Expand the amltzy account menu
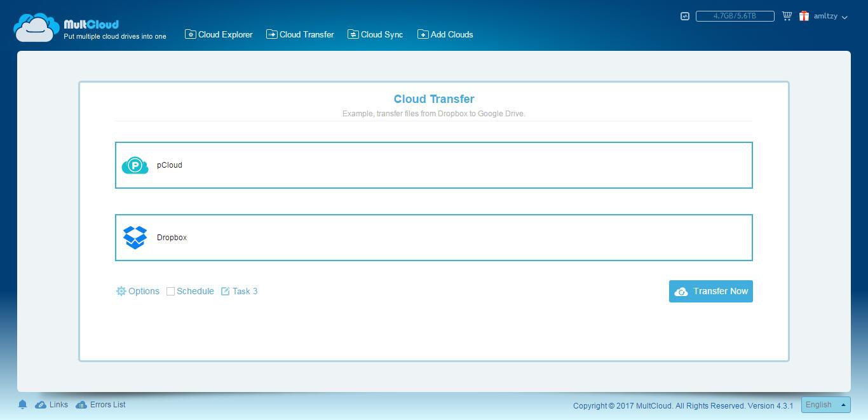Viewport: 868px width, 420px height. tap(831, 17)
